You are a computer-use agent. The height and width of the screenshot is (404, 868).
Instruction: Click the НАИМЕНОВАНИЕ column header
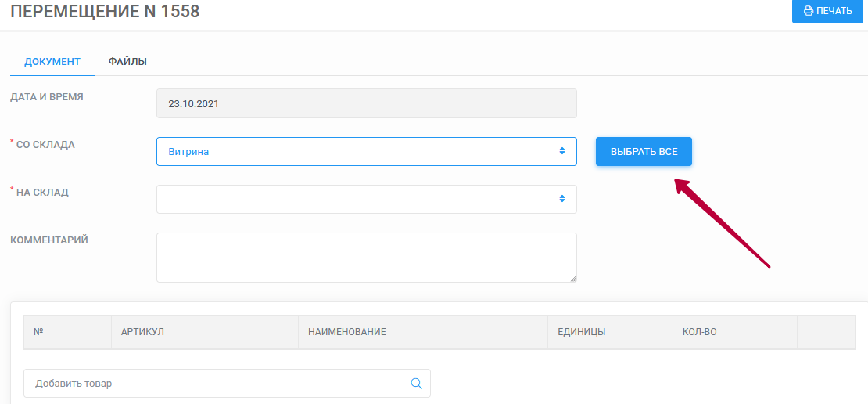pyautogui.click(x=423, y=332)
